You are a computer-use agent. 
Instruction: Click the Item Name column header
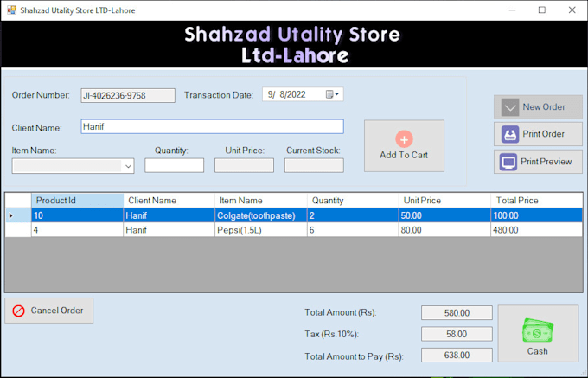[261, 201]
